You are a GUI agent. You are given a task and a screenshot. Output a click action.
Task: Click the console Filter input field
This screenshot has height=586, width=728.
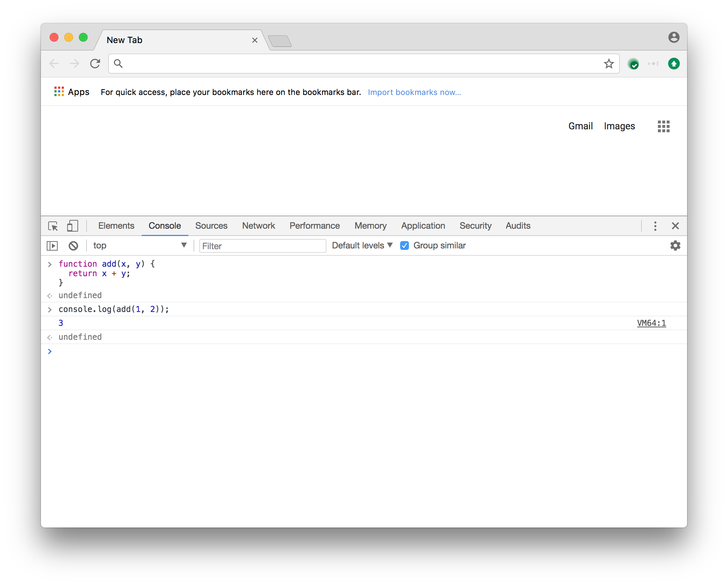pyautogui.click(x=262, y=246)
